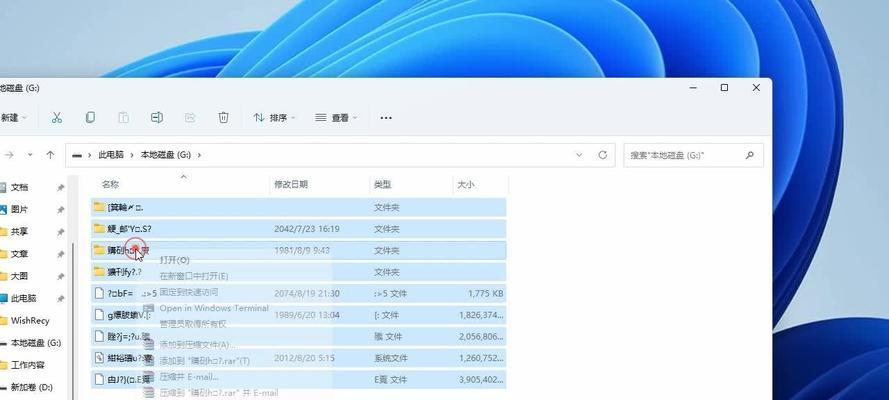Expand the chevron right after the drive icon
The width and height of the screenshot is (889, 400).
[x=90, y=155]
